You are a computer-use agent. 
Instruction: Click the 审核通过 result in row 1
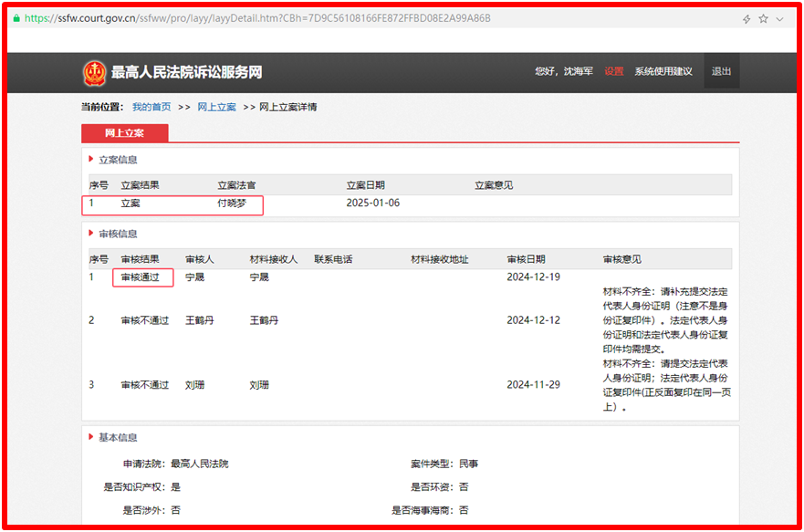coord(143,277)
